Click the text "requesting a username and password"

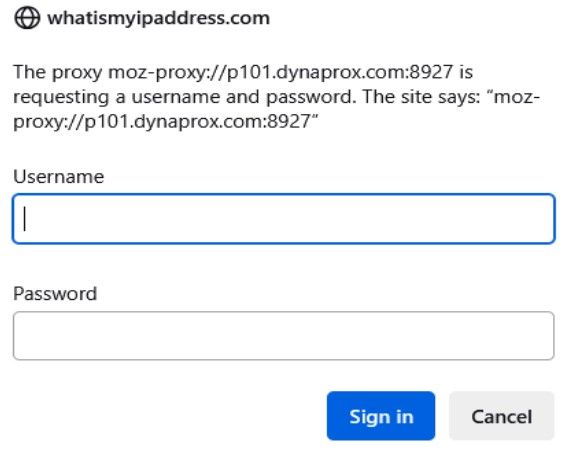(184, 97)
